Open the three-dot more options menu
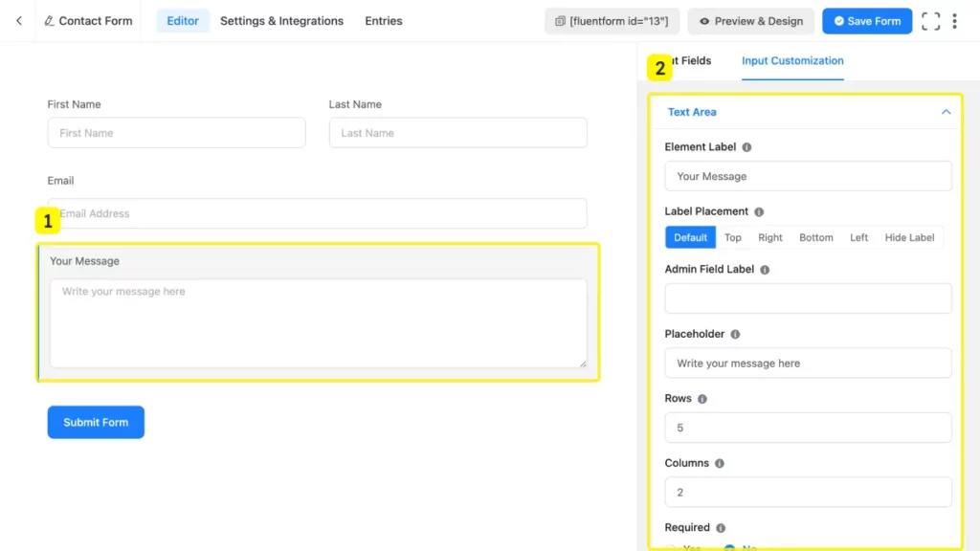Image resolution: width=980 pixels, height=551 pixels. [954, 21]
